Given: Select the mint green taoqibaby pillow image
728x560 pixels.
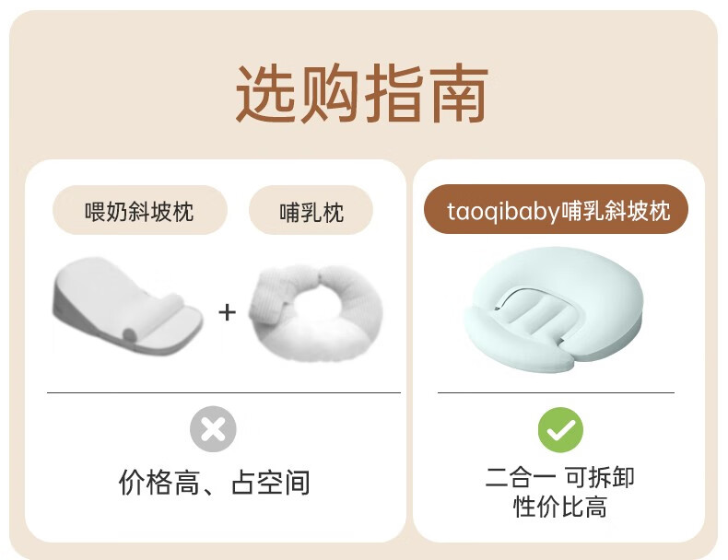Looking at the screenshot, I should click(x=553, y=309).
